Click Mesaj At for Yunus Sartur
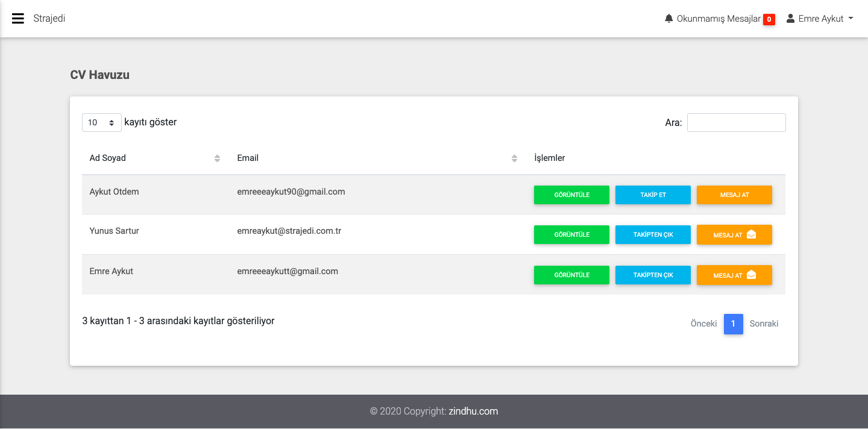Screen dimensions: 868x429 click(734, 234)
